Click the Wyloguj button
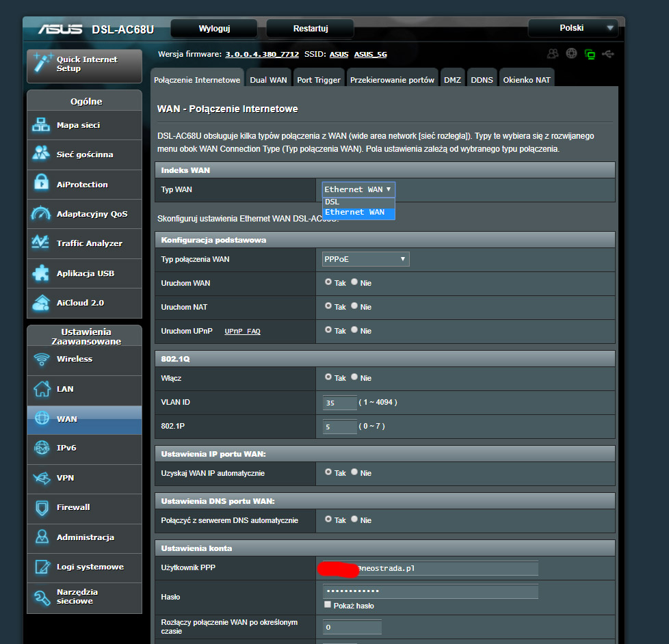Image resolution: width=669 pixels, height=644 pixels. click(x=214, y=29)
